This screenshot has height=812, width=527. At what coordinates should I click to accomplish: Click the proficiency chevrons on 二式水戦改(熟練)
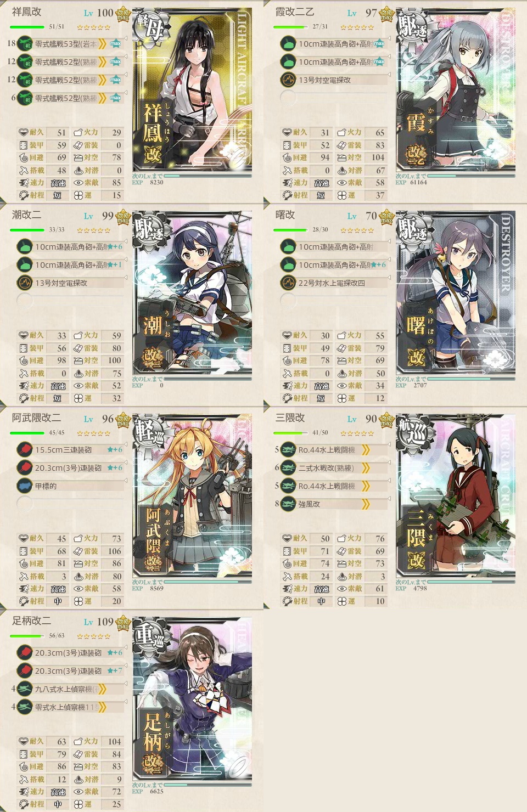(366, 468)
